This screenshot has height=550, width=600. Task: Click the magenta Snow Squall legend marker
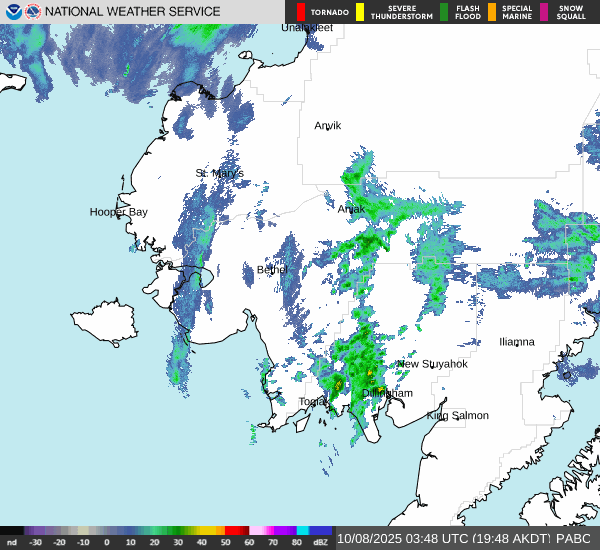pyautogui.click(x=544, y=12)
